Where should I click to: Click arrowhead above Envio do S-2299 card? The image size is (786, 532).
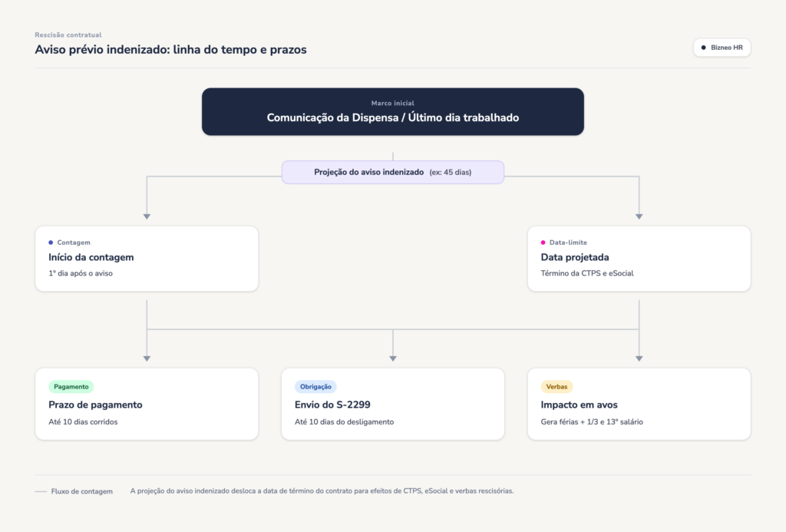pos(393,359)
